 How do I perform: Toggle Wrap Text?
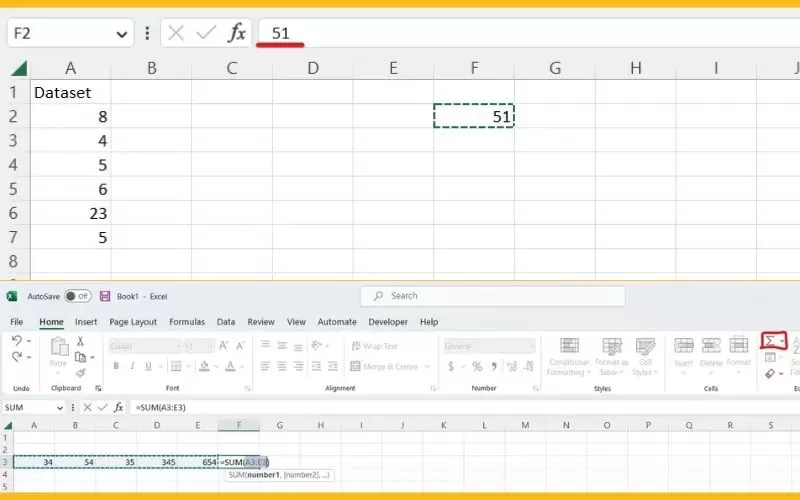coord(374,346)
